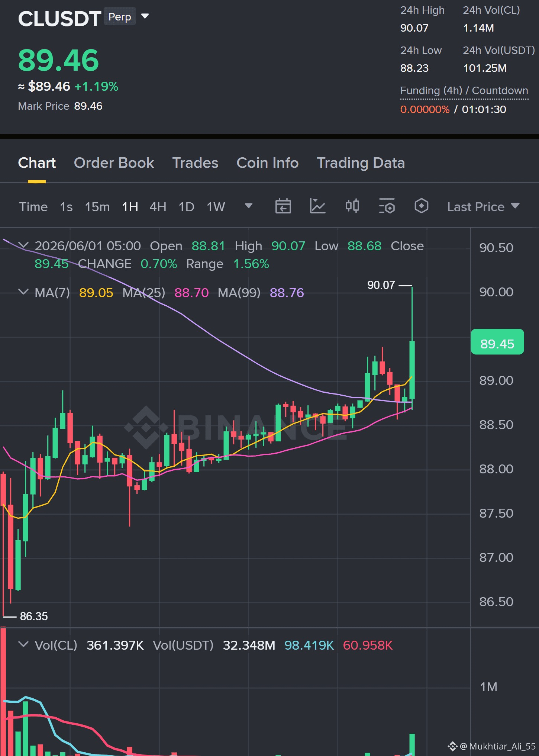Screen dimensions: 539x756
Task: Open the chart indicators icon
Action: [317, 206]
